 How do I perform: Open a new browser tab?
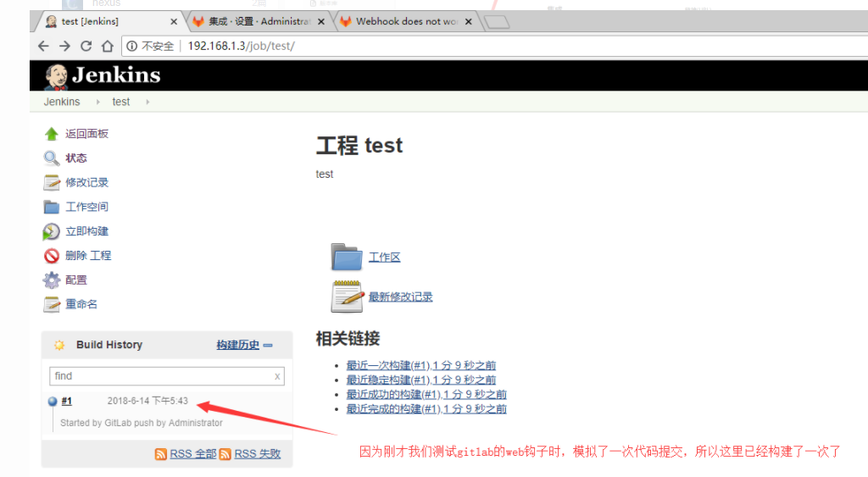497,22
